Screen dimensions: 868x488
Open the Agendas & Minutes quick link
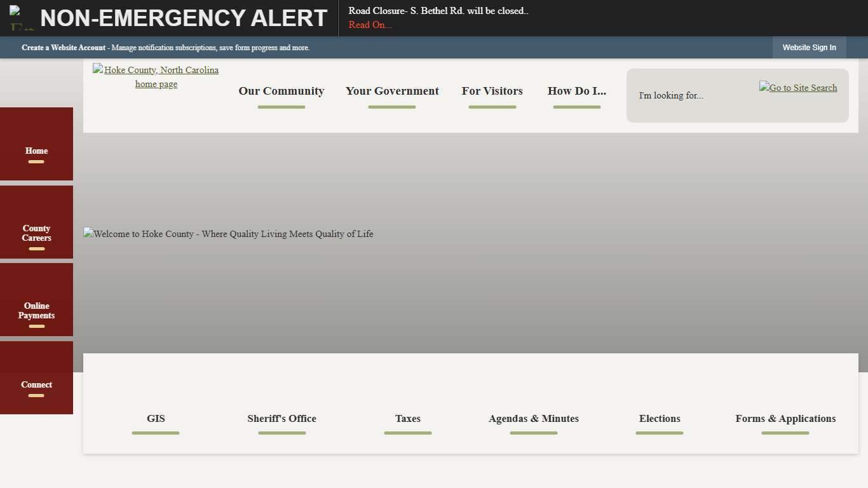533,419
